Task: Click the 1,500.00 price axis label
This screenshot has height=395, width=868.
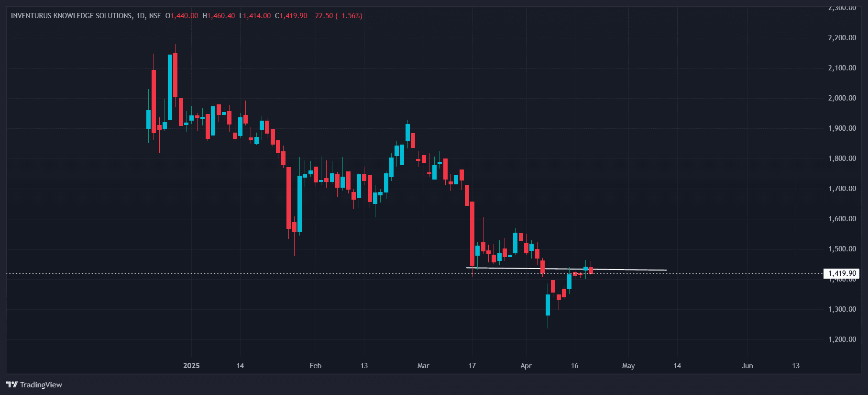Action: click(842, 249)
